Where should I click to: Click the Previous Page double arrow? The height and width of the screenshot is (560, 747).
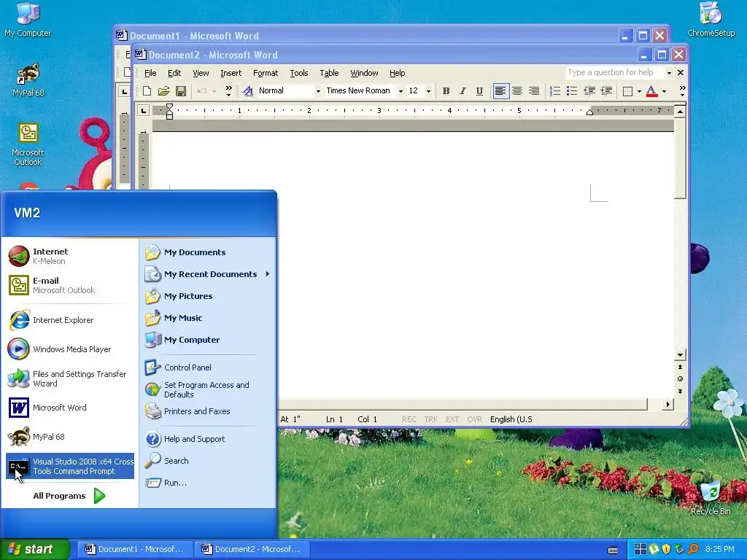(x=681, y=367)
